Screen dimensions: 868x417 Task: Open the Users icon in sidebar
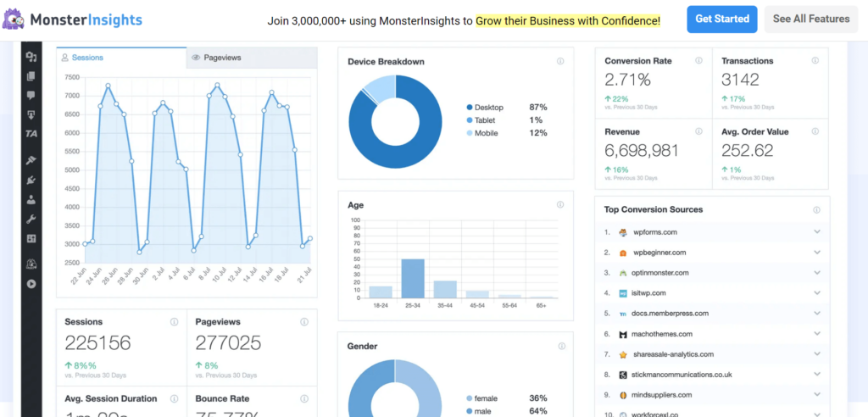click(x=31, y=199)
